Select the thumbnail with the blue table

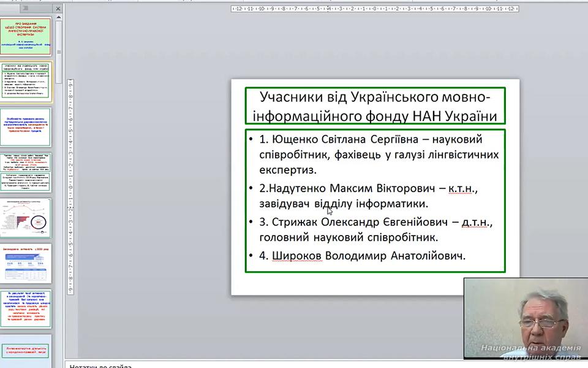pyautogui.click(x=26, y=263)
